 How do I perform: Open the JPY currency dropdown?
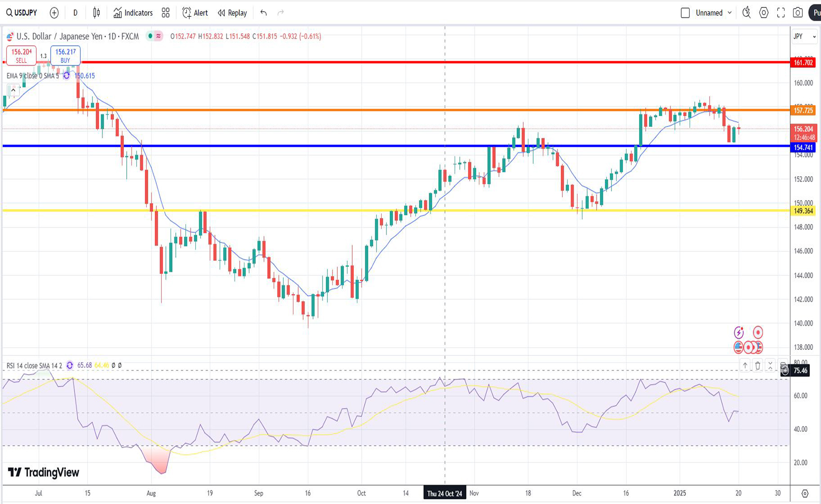804,36
